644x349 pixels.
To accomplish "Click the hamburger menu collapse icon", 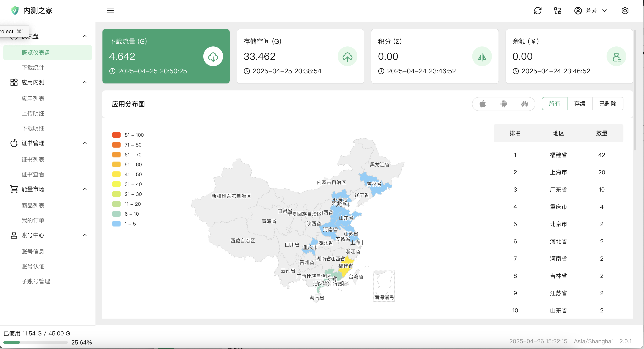I will click(x=110, y=10).
